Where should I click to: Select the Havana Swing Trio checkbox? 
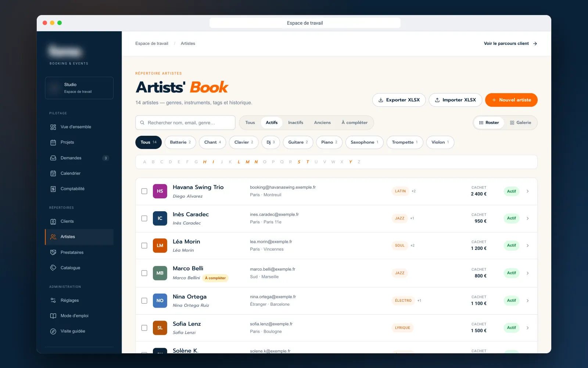click(144, 191)
